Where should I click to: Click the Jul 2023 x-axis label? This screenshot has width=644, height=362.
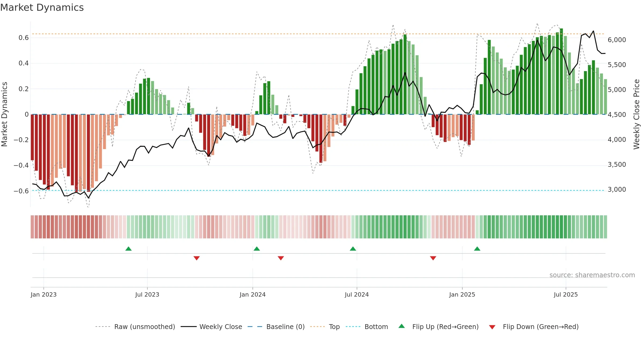[x=147, y=295]
